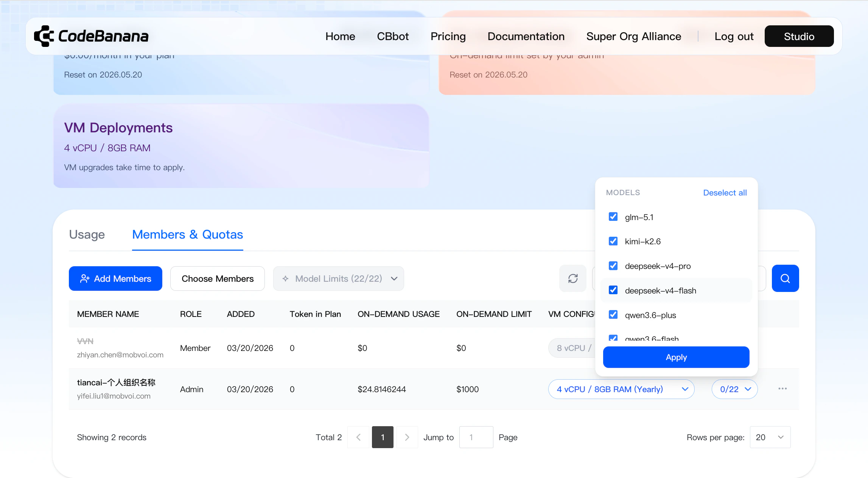868x478 pixels.
Task: Click the Log out link
Action: pos(734,36)
